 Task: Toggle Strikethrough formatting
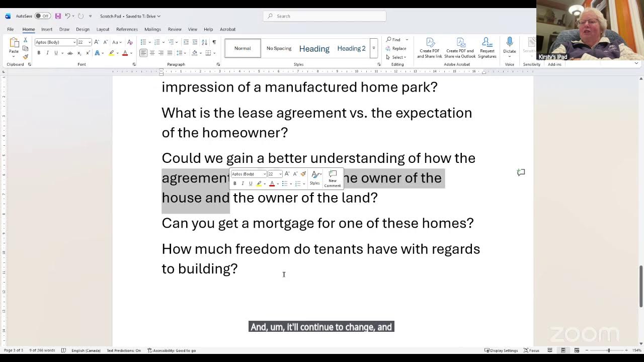[70, 53]
